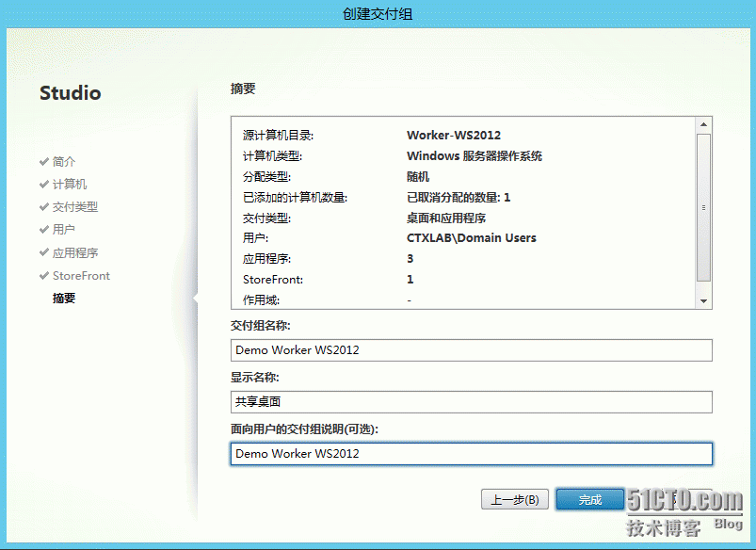The image size is (756, 550).
Task: Click the StoreFront: label in summary list
Action: pos(272,280)
